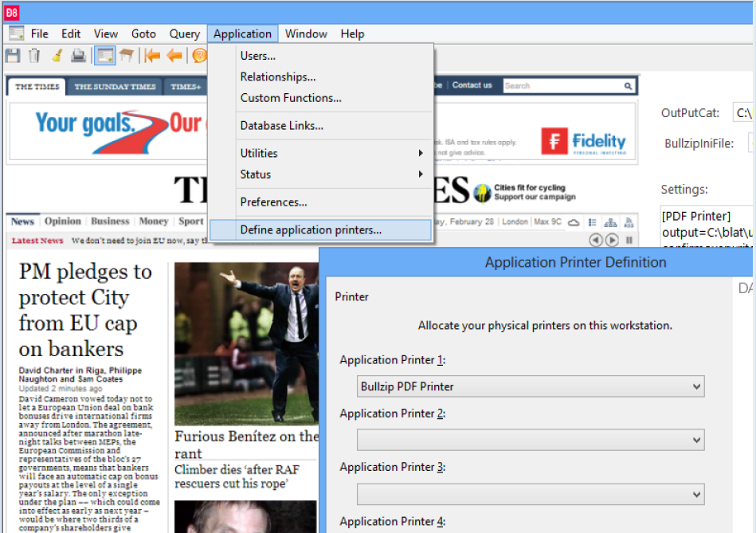The height and width of the screenshot is (533, 756).
Task: Open Application Printer 1 dropdown
Action: (x=531, y=387)
